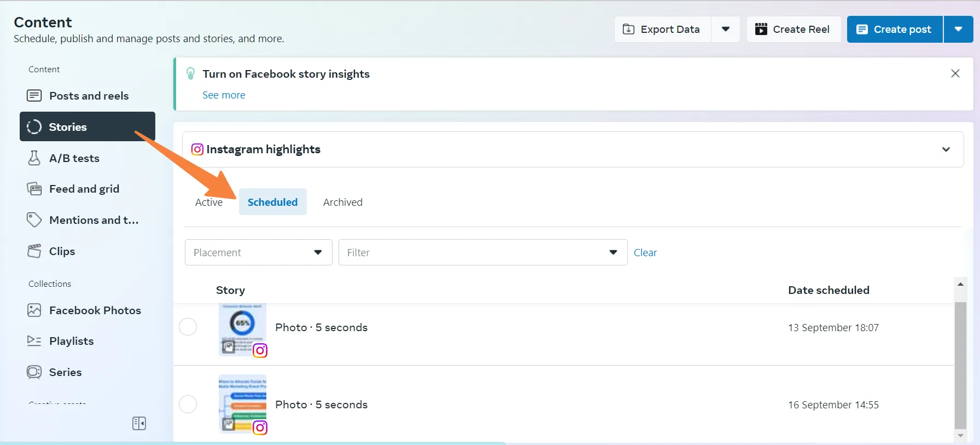Click '13 September 18:07' date
The width and height of the screenshot is (980, 445).
(x=833, y=327)
